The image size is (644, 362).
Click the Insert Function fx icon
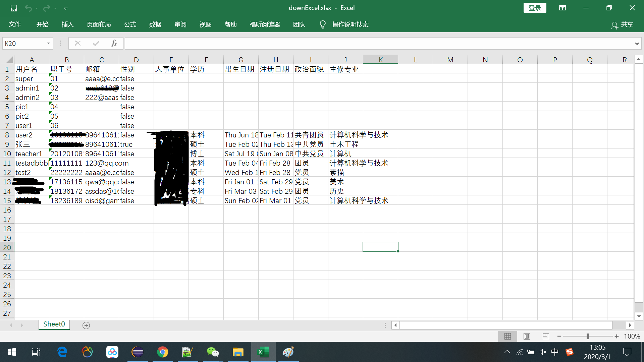tap(114, 43)
